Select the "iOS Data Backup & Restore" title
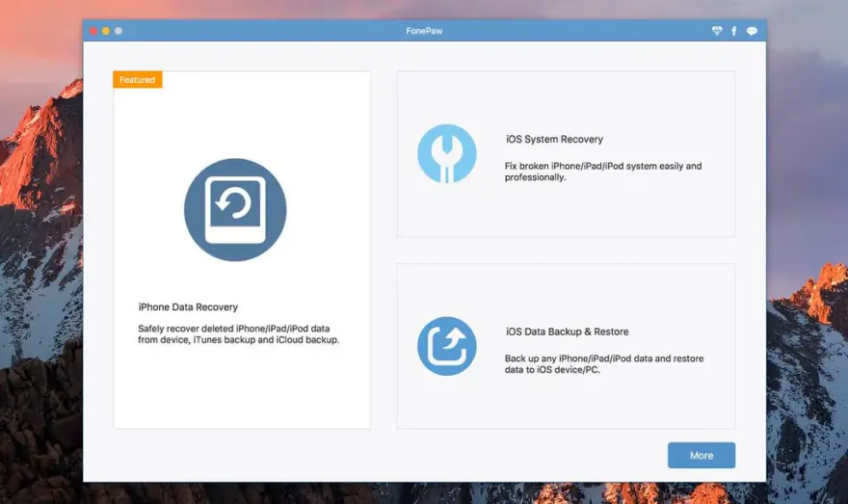Viewport: 848px width, 504px height. pos(568,332)
